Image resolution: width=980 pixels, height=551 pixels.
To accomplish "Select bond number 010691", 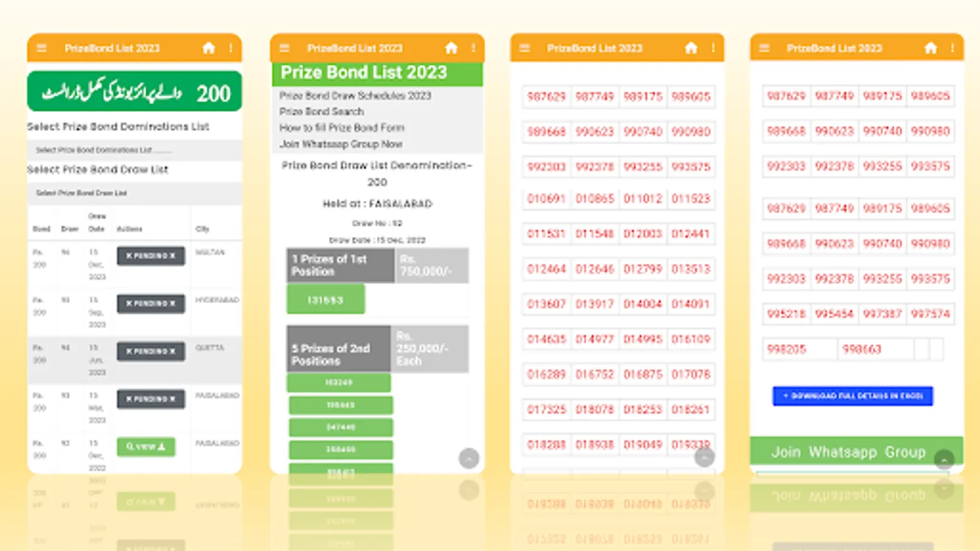I will tap(546, 198).
